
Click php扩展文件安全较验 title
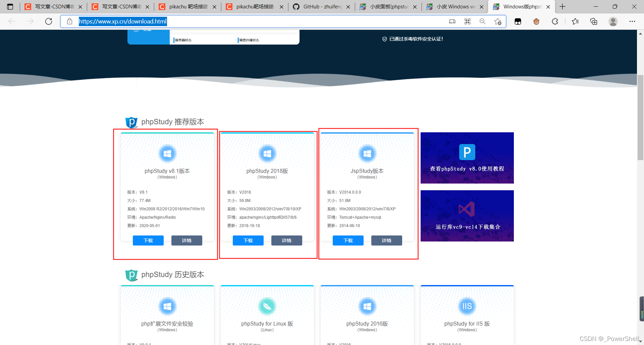(x=167, y=324)
